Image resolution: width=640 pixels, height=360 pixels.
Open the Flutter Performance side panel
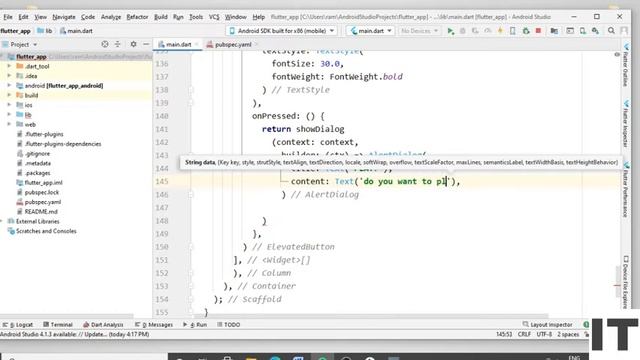[625, 190]
